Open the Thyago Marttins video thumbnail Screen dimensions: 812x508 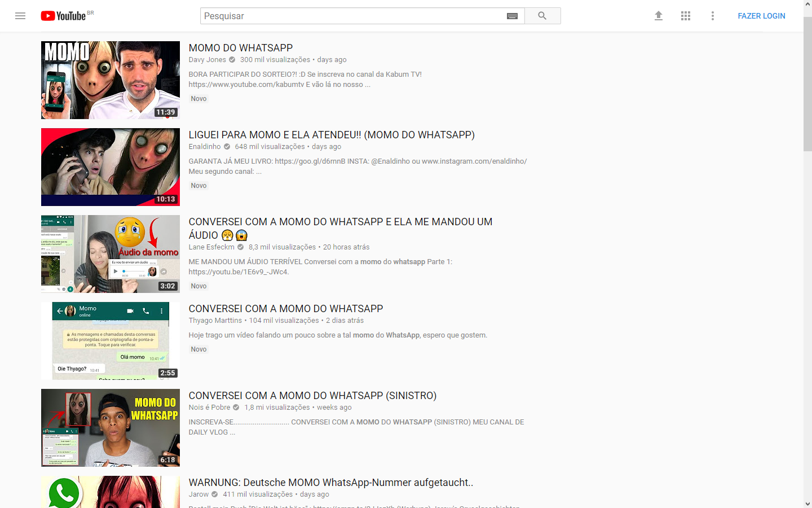(111, 341)
